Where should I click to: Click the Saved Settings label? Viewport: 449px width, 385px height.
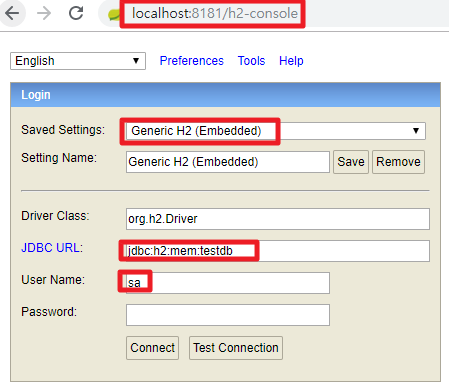point(63,130)
